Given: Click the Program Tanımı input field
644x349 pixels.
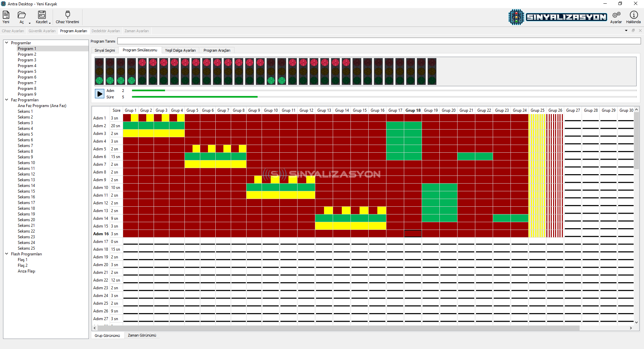Looking at the screenshot, I should (x=379, y=41).
